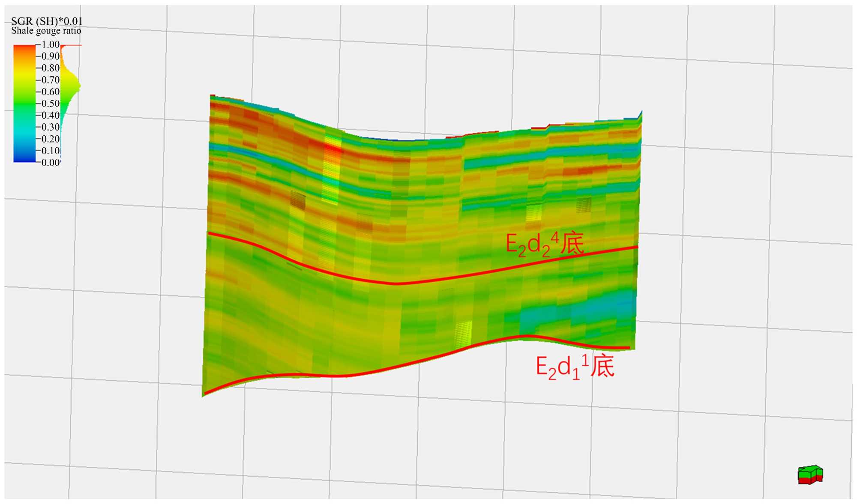Click the bright red-yellow vertical strip on the upper fault surface
This screenshot has height=504, width=857.
click(332, 158)
